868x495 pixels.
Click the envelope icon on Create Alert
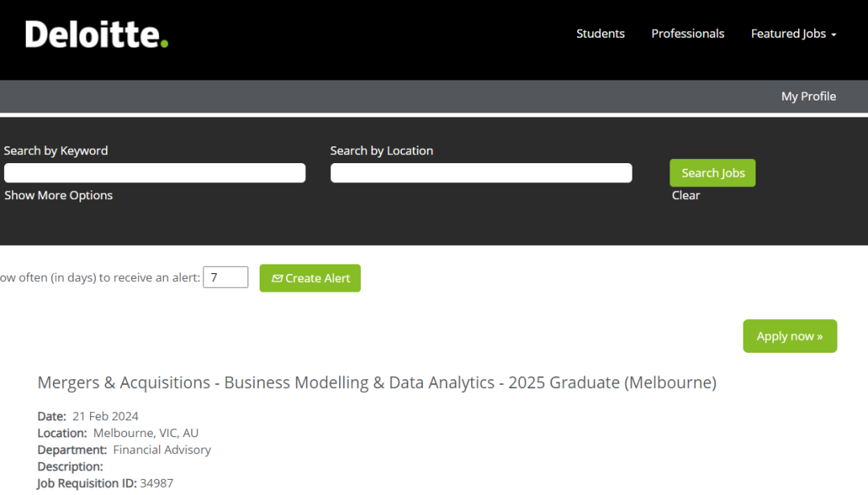pos(277,279)
